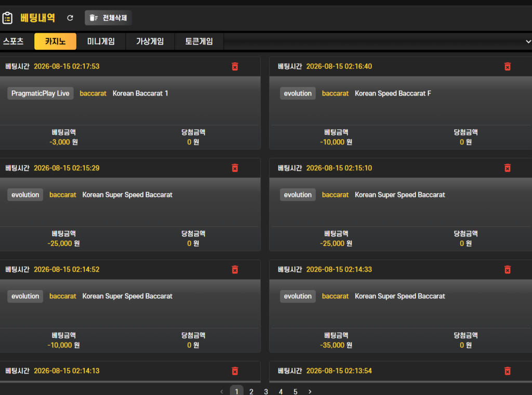Click the -25,000 원 amount on the 02:15:10 bet

[x=336, y=244]
